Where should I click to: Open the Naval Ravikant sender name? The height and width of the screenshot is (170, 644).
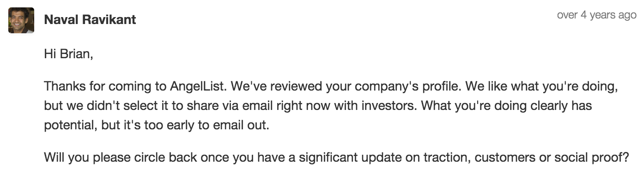point(90,20)
